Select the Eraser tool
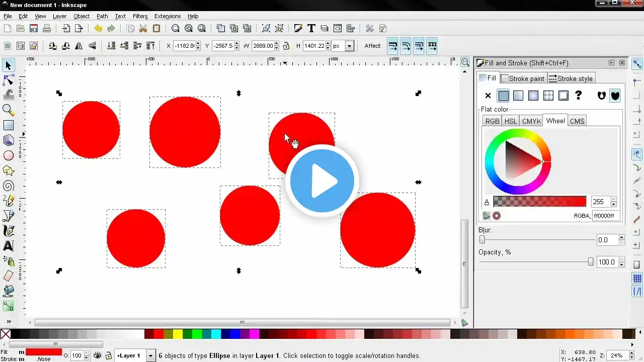This screenshot has height=362, width=644. pyautogui.click(x=8, y=276)
